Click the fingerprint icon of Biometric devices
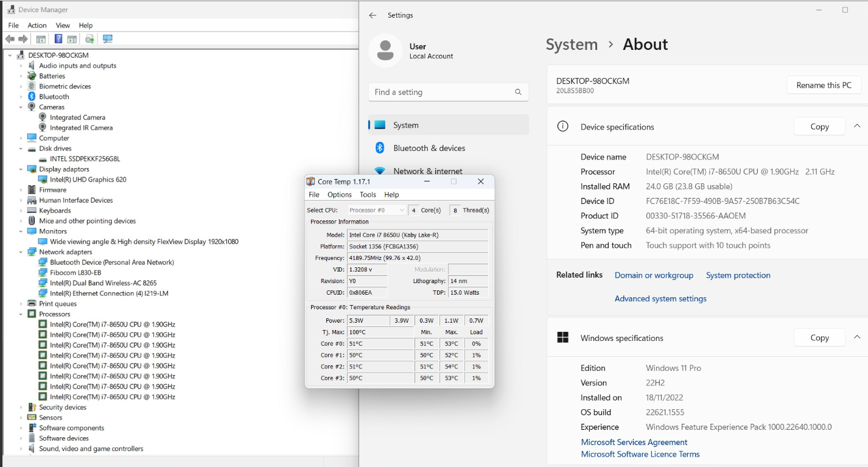The width and height of the screenshot is (868, 467). tap(32, 86)
